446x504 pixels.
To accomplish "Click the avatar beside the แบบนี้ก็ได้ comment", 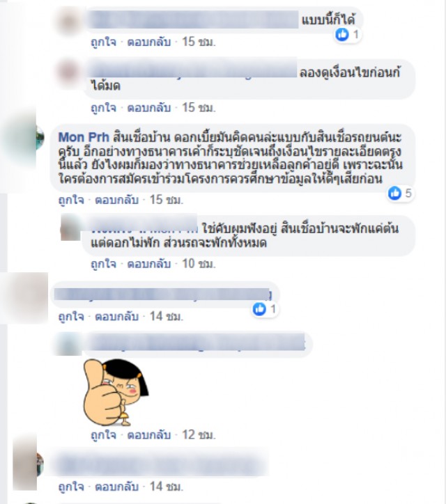I will point(69,22).
